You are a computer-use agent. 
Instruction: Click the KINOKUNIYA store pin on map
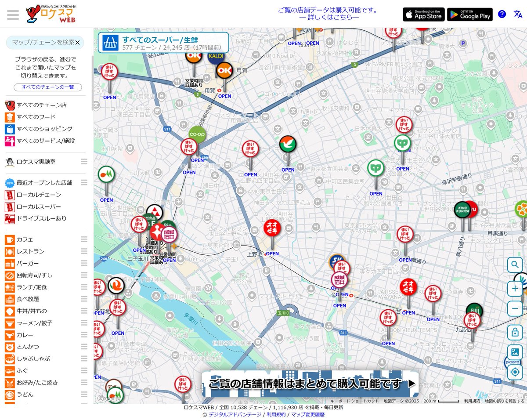(x=462, y=210)
